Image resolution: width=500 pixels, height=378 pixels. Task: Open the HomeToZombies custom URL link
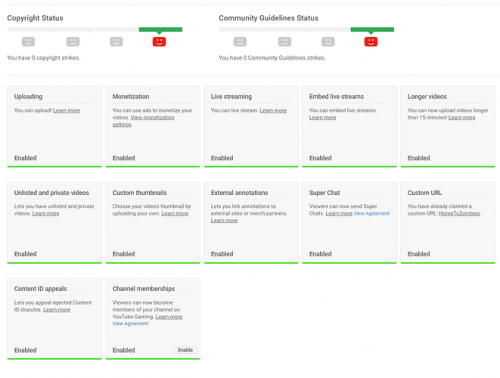(459, 213)
